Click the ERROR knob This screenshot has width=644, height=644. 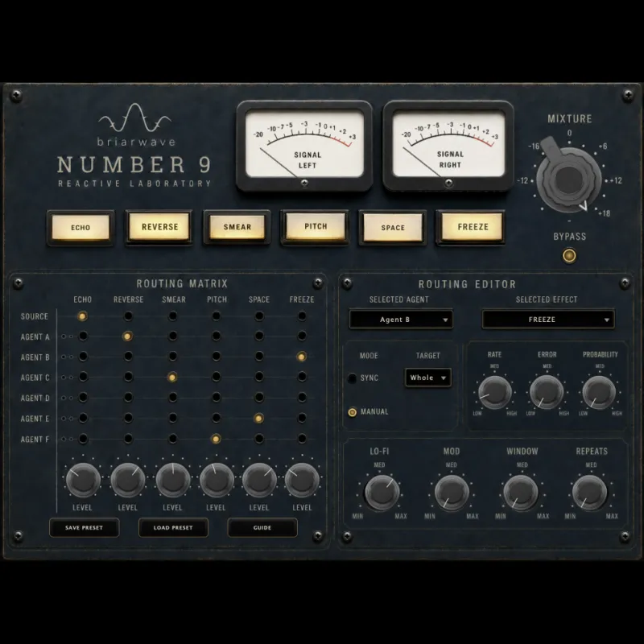[547, 392]
